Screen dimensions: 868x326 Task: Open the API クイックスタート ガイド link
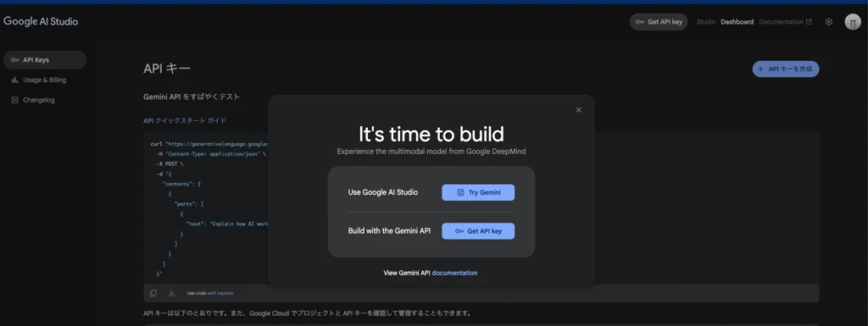[185, 120]
